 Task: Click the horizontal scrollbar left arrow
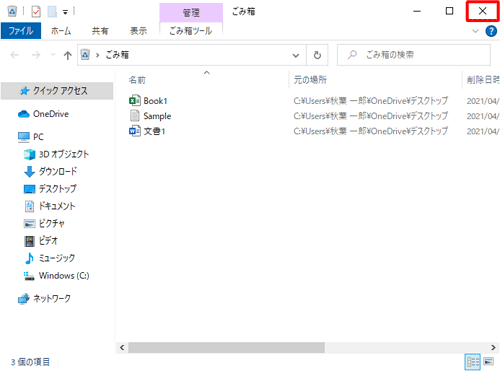tap(122, 347)
